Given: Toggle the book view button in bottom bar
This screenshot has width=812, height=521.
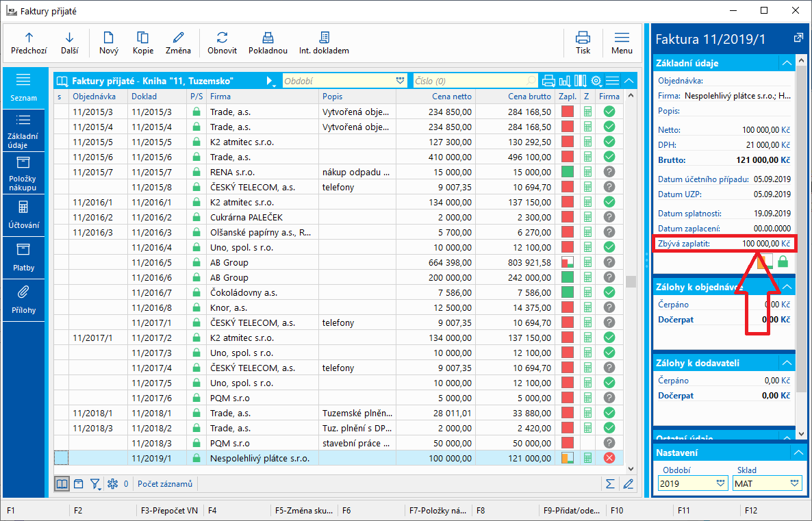Looking at the screenshot, I should [62, 484].
